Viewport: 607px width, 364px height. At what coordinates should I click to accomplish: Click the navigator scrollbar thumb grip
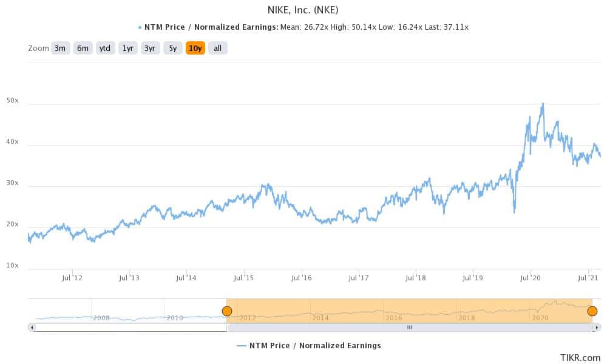point(410,328)
